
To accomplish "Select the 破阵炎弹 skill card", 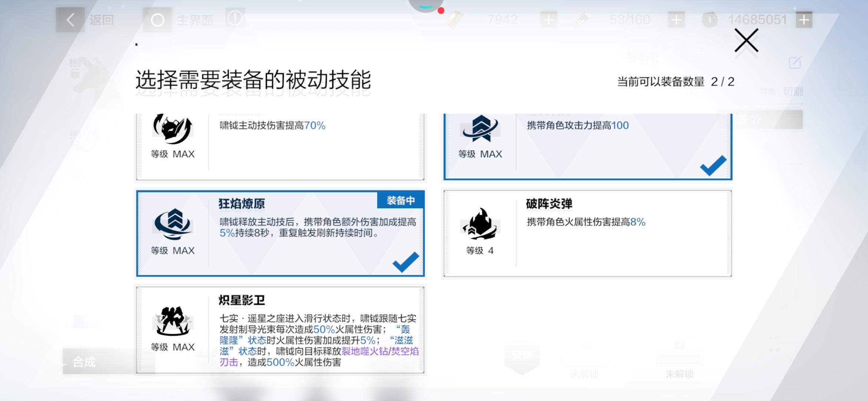I will (588, 234).
